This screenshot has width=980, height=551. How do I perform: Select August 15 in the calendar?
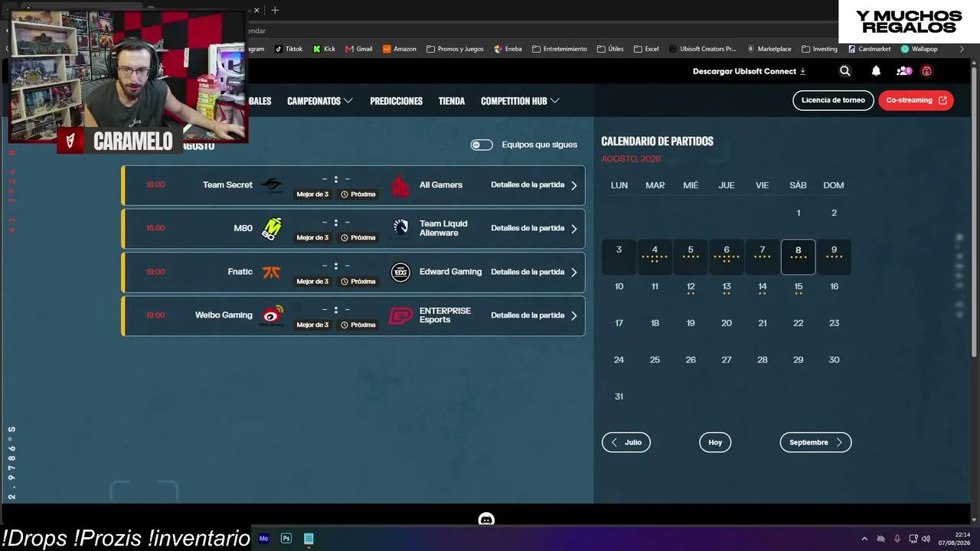tap(798, 288)
